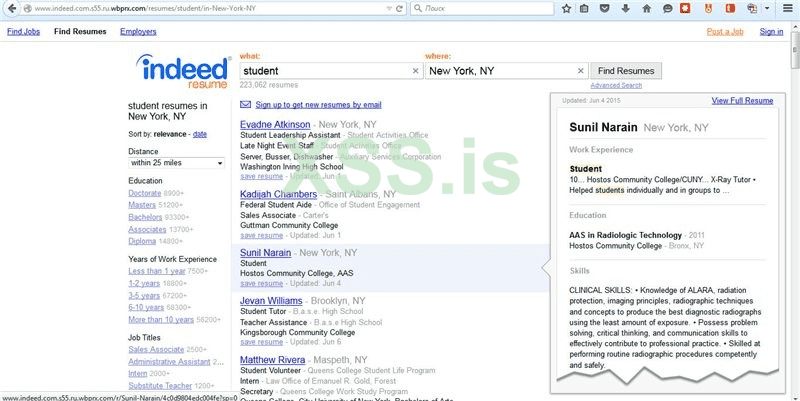This screenshot has height=401, width=800.
Task: Open the Distance 'within 25 miles' dropdown
Action: (x=176, y=163)
